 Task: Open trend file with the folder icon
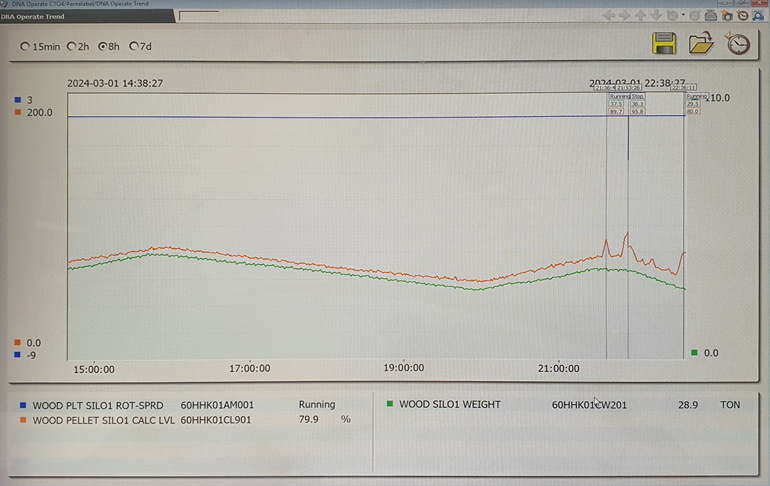pyautogui.click(x=701, y=44)
